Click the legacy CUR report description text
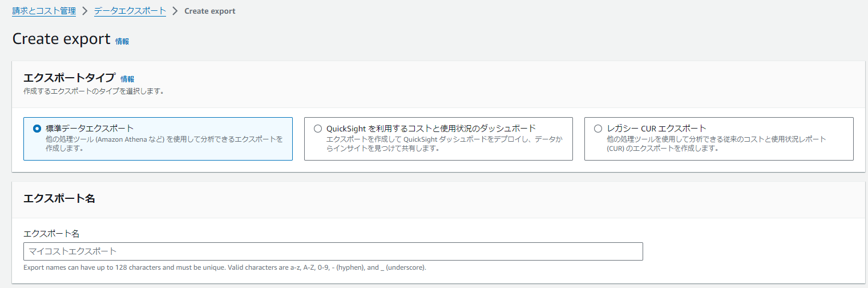Image resolution: width=868 pixels, height=288 pixels. pyautogui.click(x=716, y=143)
